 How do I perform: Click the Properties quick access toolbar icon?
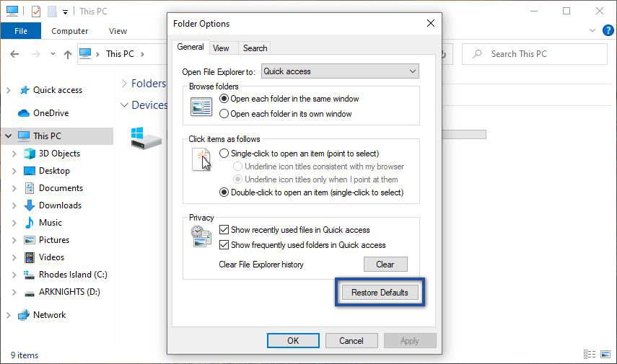(36, 12)
